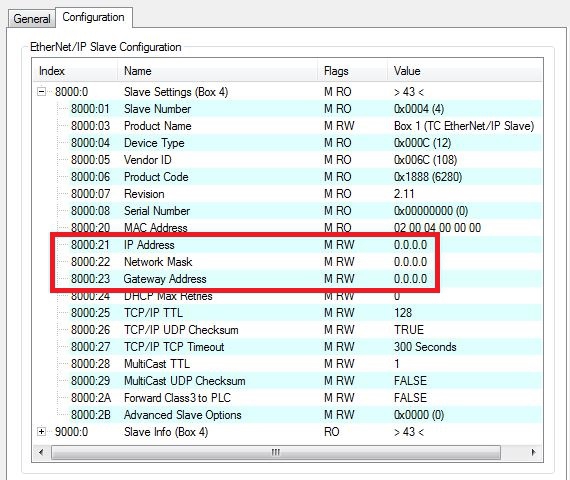Switch to the General tab
This screenshot has width=570, height=480.
pyautogui.click(x=32, y=19)
